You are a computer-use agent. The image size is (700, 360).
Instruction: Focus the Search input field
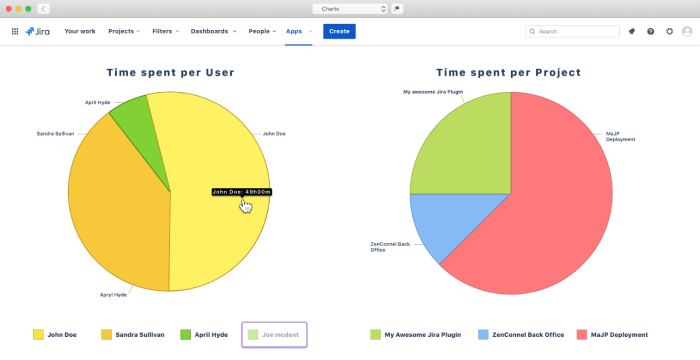(x=572, y=31)
